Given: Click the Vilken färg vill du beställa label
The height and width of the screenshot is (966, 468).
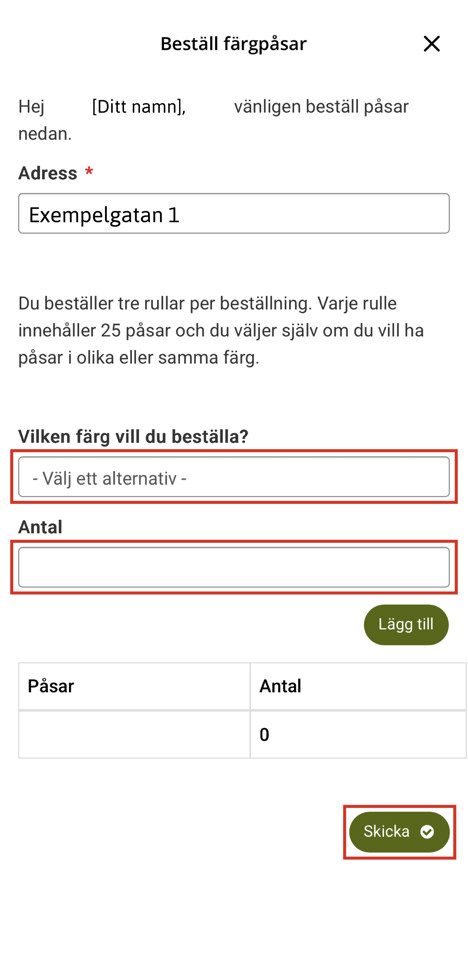Looking at the screenshot, I should 133,437.
